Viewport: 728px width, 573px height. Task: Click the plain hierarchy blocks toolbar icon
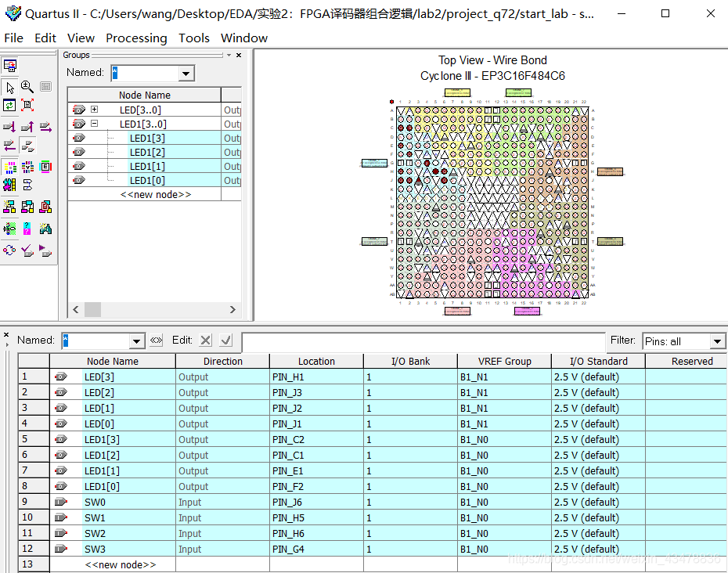coord(27,207)
